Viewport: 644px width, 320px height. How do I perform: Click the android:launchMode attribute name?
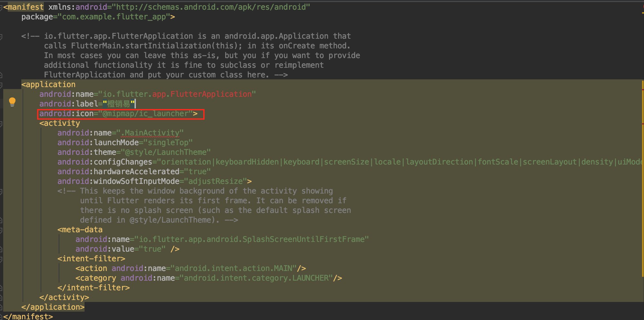pyautogui.click(x=98, y=143)
